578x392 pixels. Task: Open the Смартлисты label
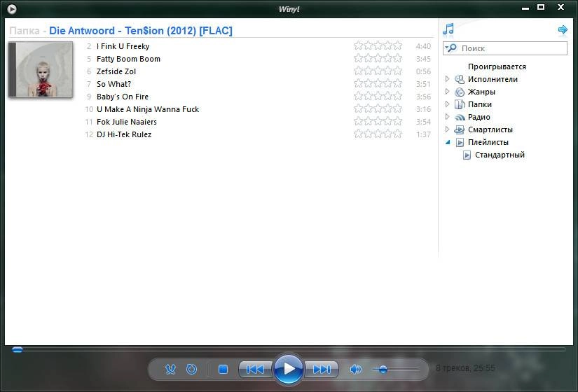click(490, 129)
